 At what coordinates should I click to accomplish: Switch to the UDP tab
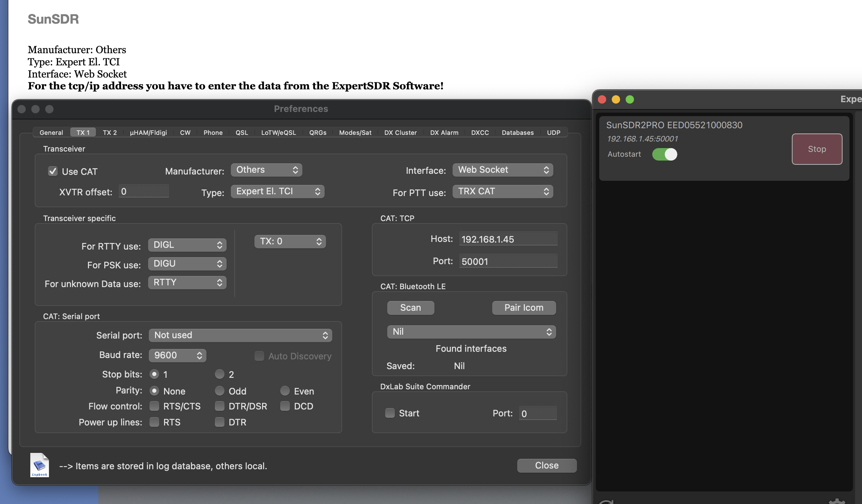point(554,132)
